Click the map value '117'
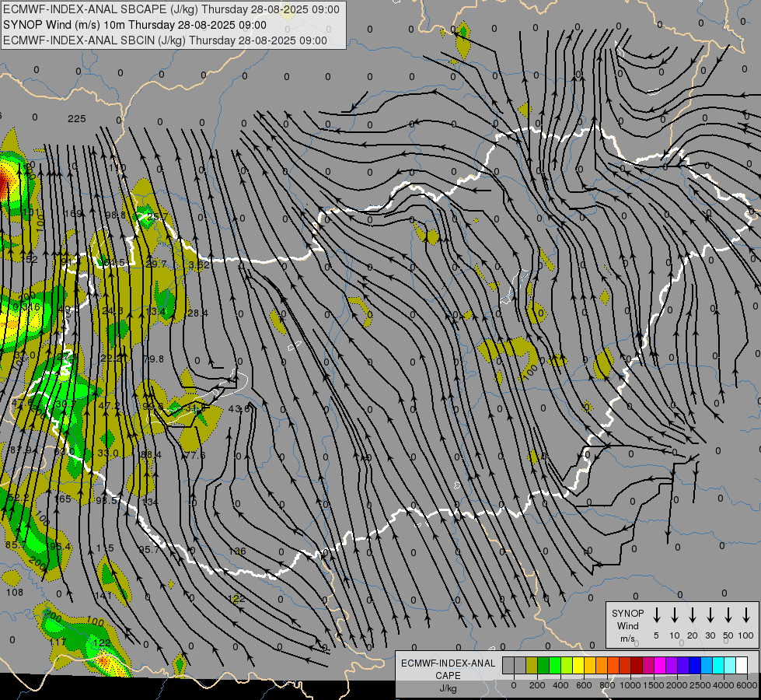The image size is (761, 700). tap(58, 642)
